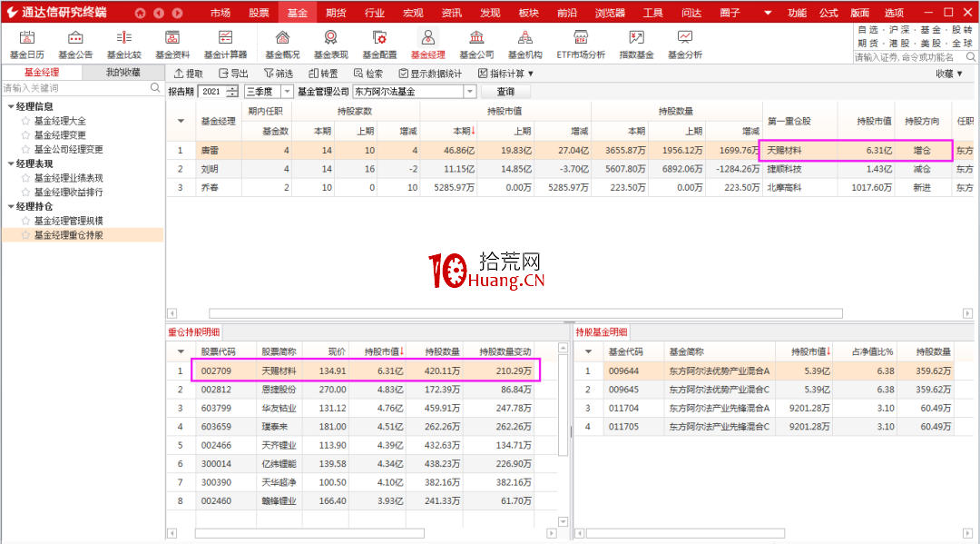Click the 转置 transpose toolbar item
The height and width of the screenshot is (544, 980).
(323, 74)
